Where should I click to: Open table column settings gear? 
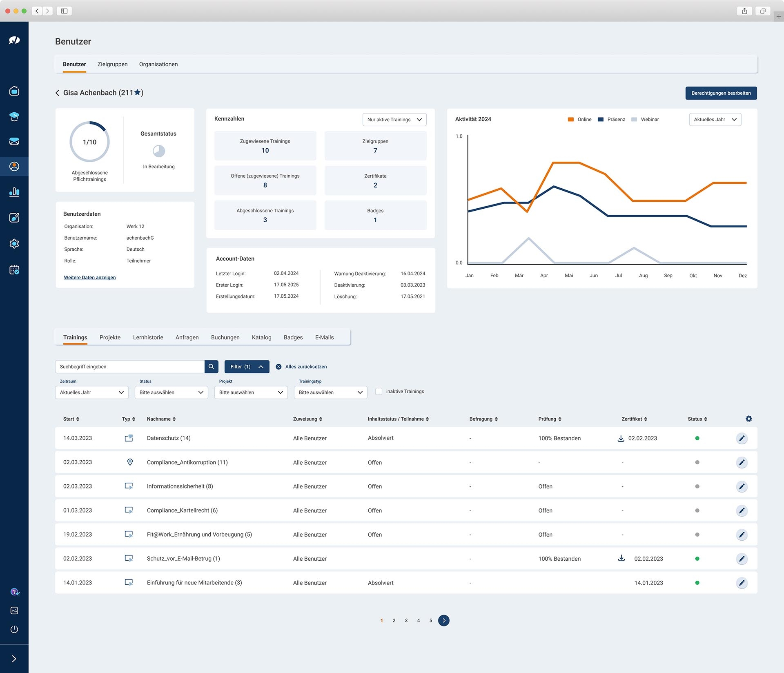[748, 419]
